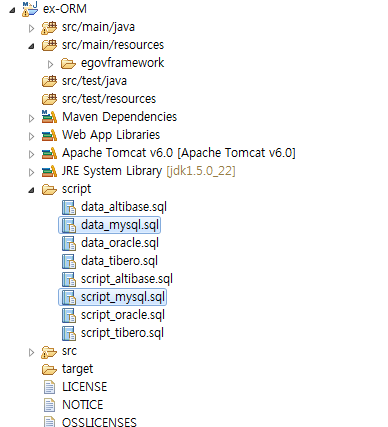Screen dimensions: 388x427
Task: Click the script_tibero.sql file icon
Action: coord(69,333)
